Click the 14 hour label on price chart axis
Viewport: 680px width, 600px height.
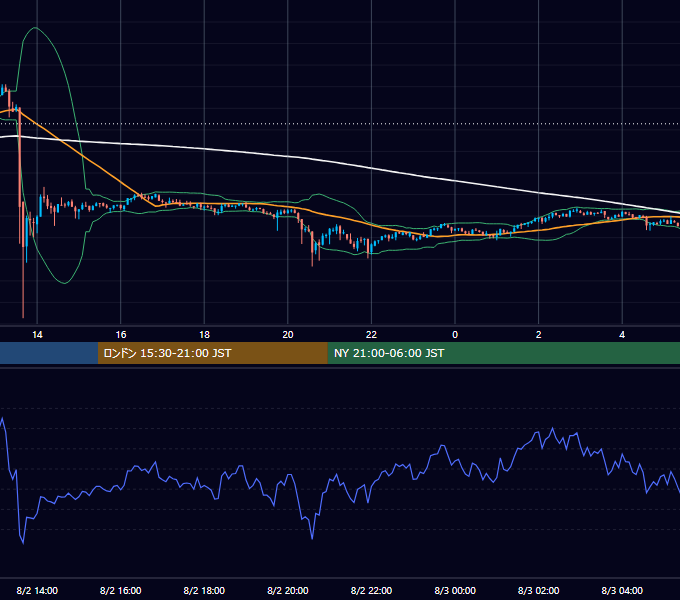(37, 335)
